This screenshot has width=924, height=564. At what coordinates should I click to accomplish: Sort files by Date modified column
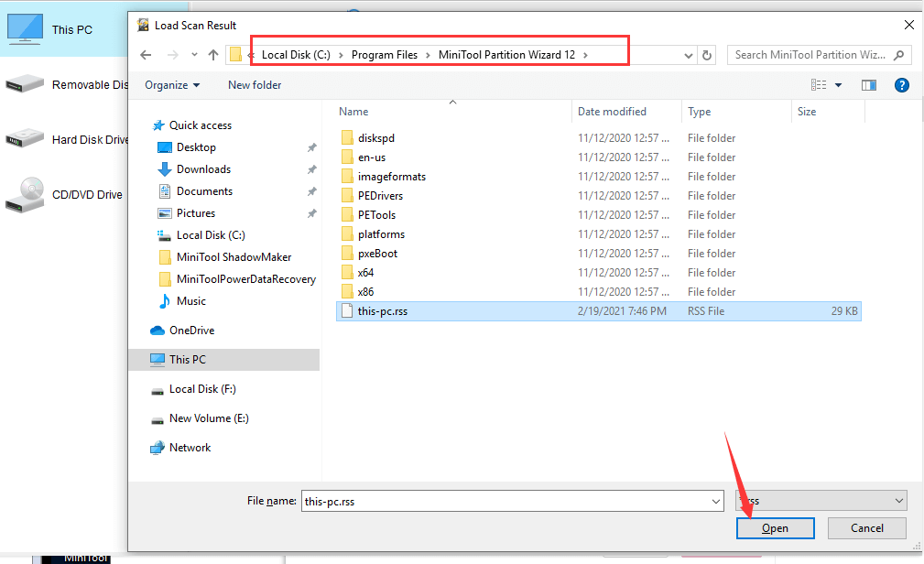612,112
